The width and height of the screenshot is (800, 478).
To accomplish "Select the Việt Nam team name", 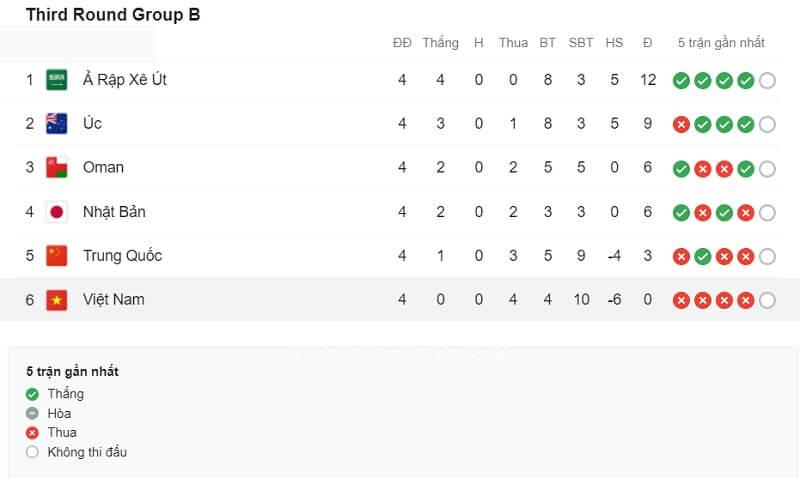I will pos(113,300).
